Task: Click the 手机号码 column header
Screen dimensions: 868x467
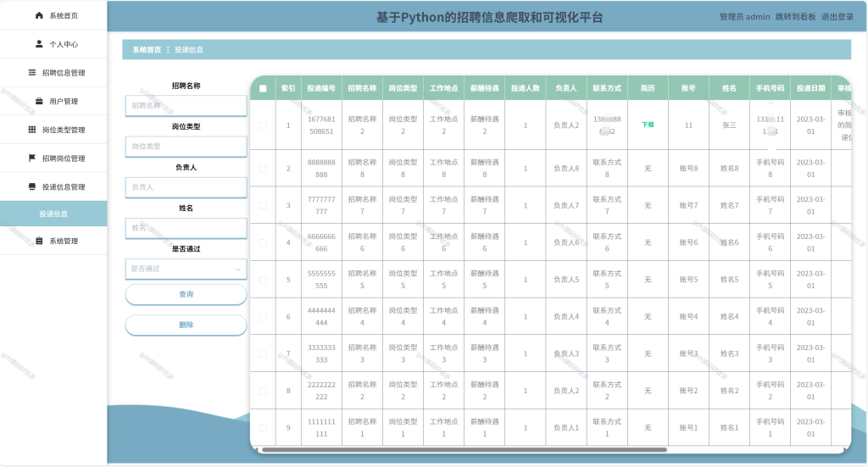Action: pyautogui.click(x=770, y=88)
